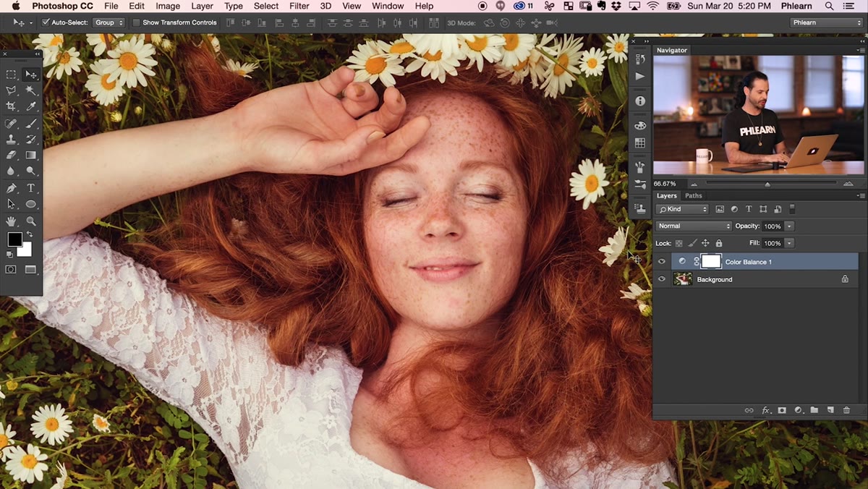Image resolution: width=868 pixels, height=489 pixels.
Task: Open the Info panel icon
Action: coord(640,101)
